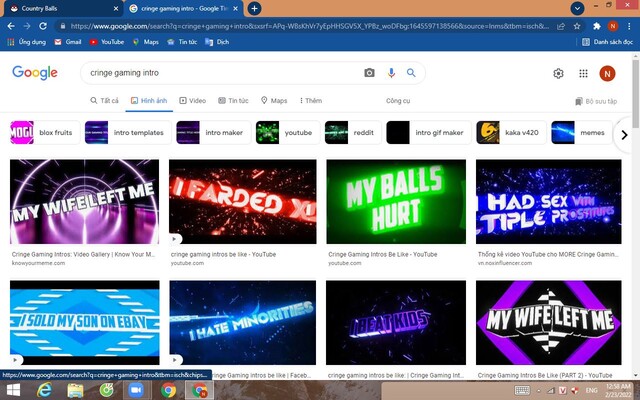The height and width of the screenshot is (400, 640).
Task: Select the blox fruits filter chip
Action: (45, 133)
